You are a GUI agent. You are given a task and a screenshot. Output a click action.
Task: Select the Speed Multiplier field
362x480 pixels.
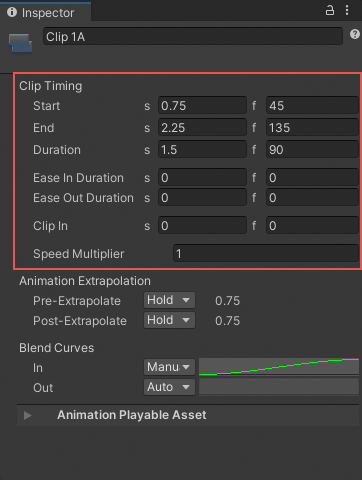[266, 254]
